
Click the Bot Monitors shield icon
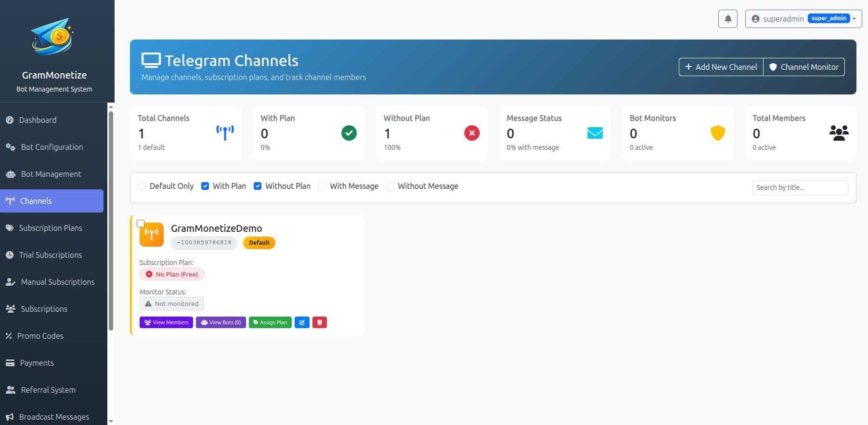pyautogui.click(x=718, y=133)
